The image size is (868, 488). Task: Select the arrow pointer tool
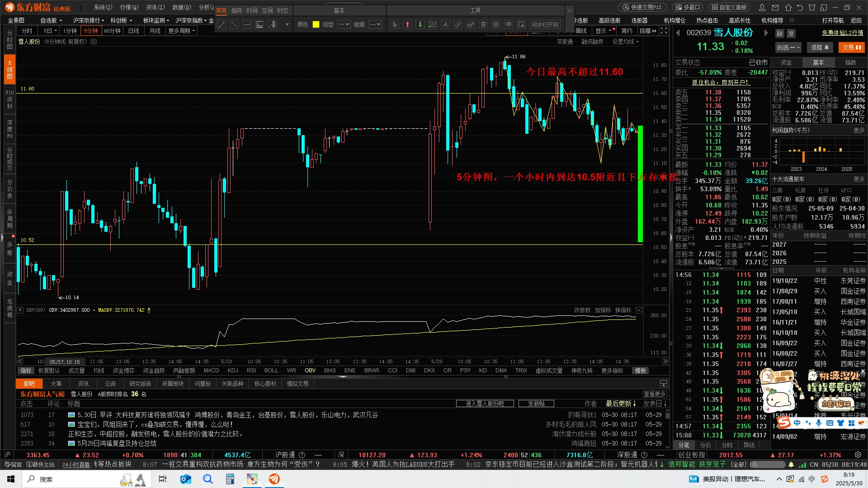(395, 25)
